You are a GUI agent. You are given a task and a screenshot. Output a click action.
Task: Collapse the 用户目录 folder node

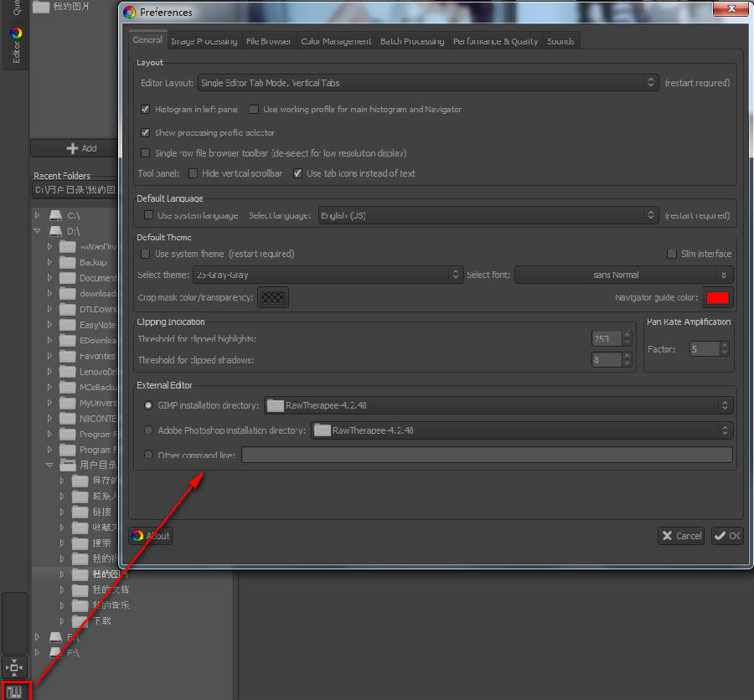pos(49,465)
